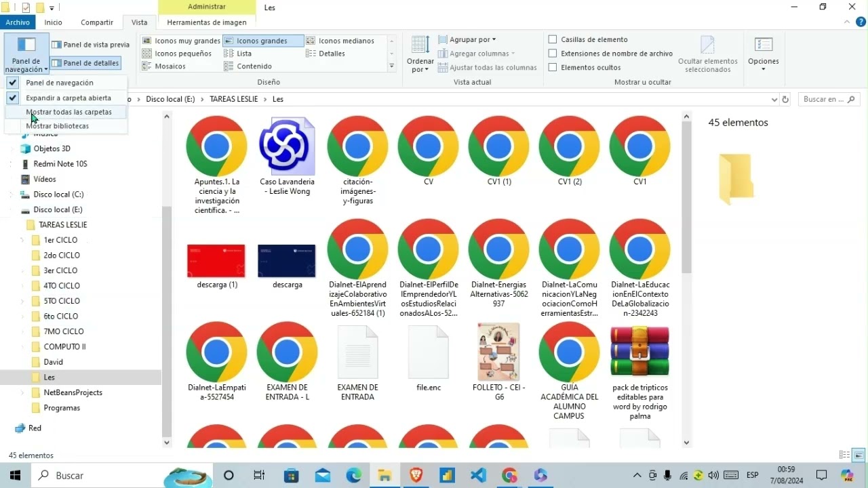
Task: Select the CV1 (2) file icon
Action: [569, 146]
